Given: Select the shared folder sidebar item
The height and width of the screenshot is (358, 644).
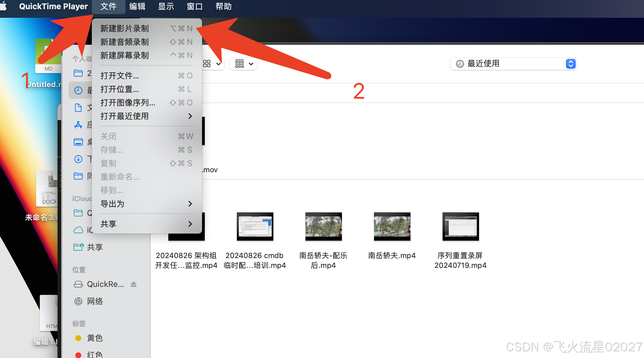Looking at the screenshot, I should (94, 247).
